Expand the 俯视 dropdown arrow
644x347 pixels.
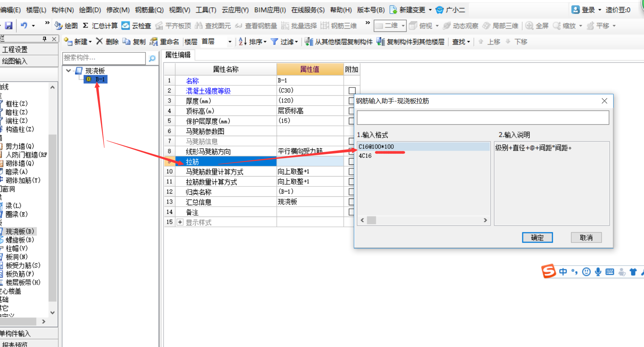pos(437,26)
